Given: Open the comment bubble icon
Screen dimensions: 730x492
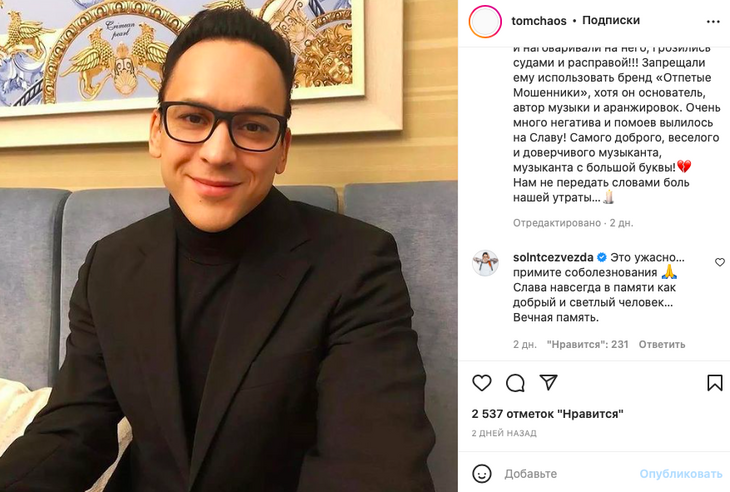Looking at the screenshot, I should 515,383.
